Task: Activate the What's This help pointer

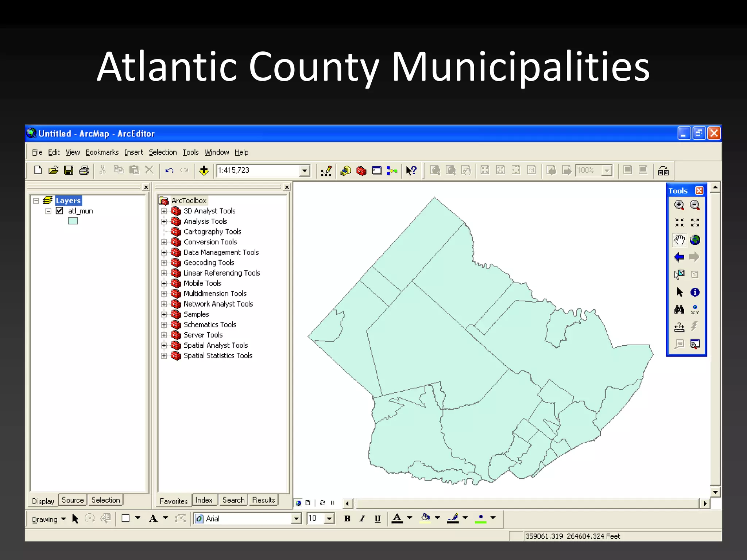Action: coord(411,171)
